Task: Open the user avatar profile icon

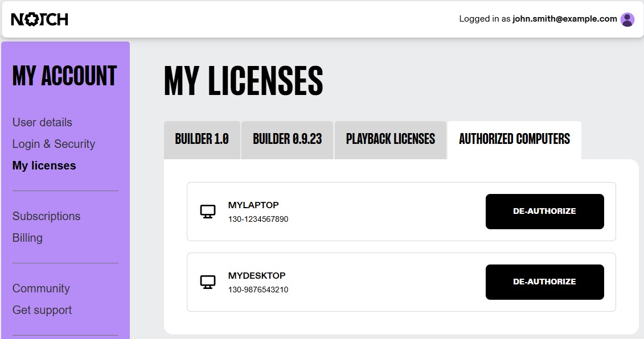Action: tap(626, 19)
